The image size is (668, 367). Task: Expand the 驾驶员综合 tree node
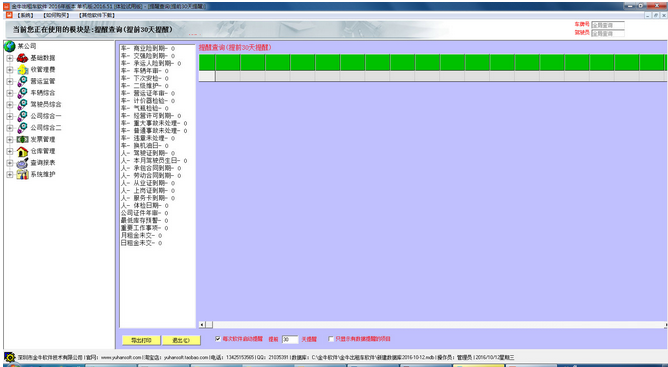click(10, 105)
